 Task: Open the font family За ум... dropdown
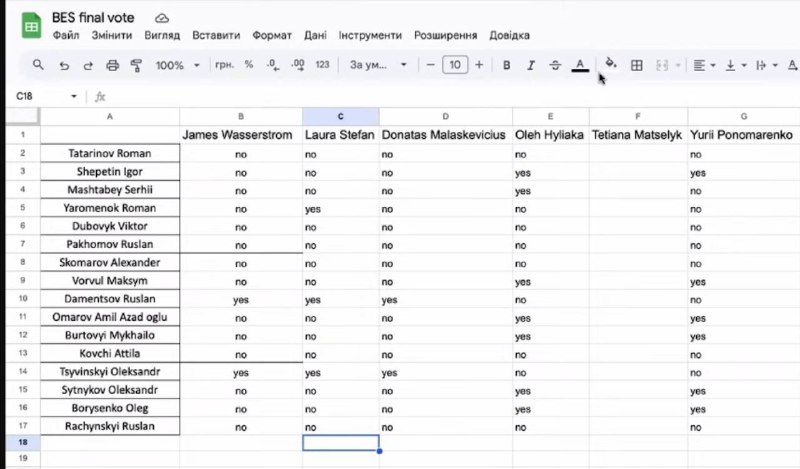click(378, 65)
